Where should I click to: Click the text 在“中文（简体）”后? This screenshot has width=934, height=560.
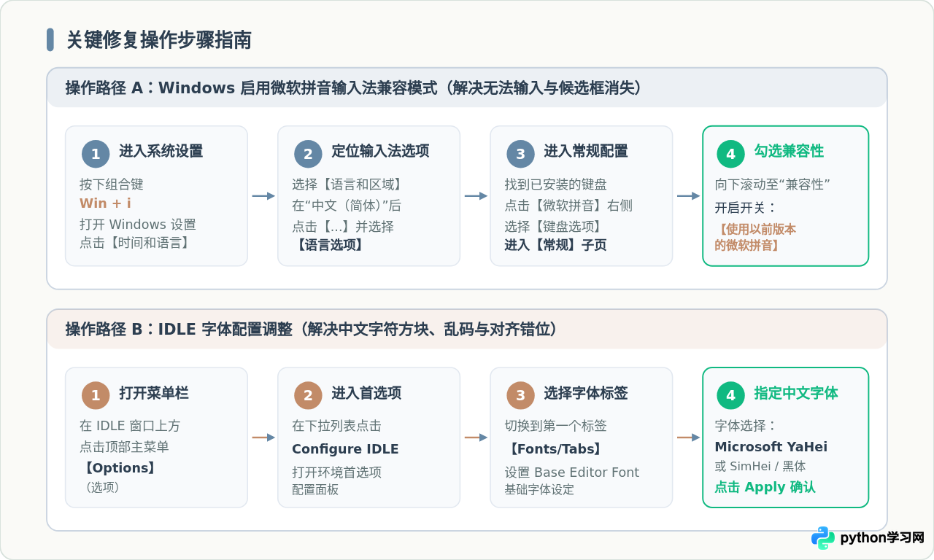point(347,206)
